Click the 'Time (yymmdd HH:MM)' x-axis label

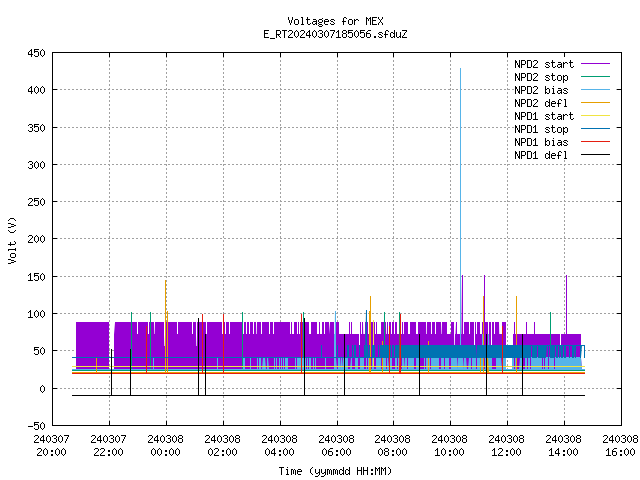click(335, 471)
